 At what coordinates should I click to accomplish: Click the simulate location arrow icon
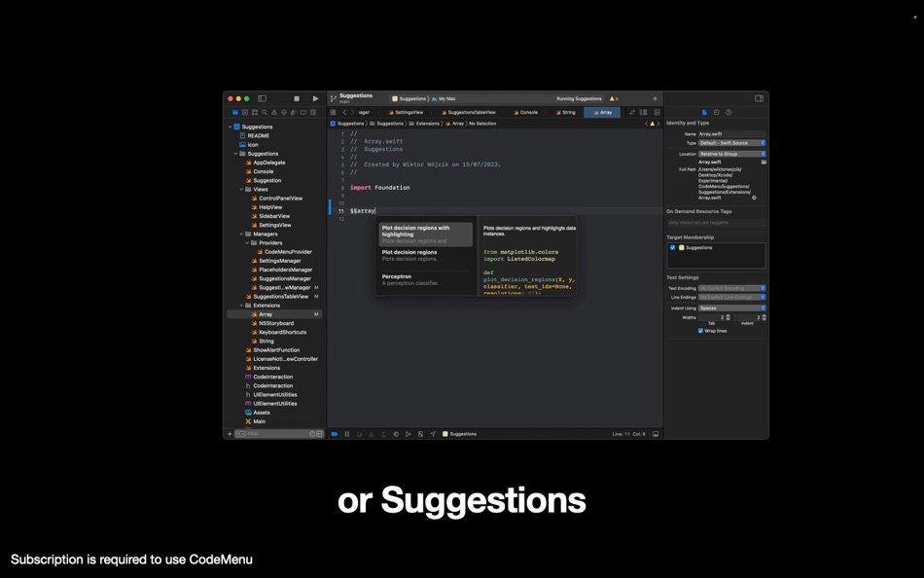click(433, 434)
